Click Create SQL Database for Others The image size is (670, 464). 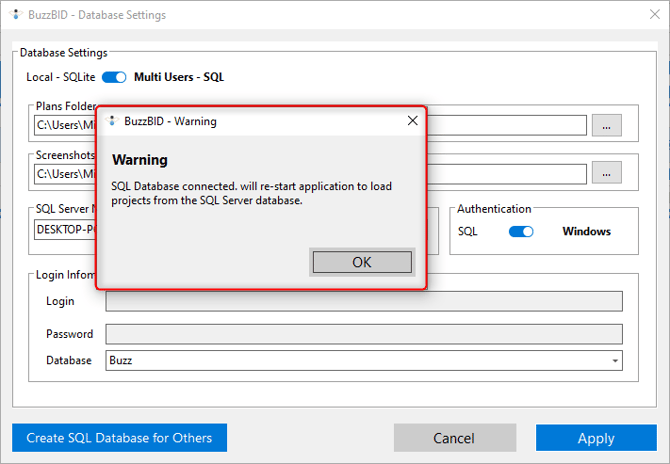pos(119,438)
